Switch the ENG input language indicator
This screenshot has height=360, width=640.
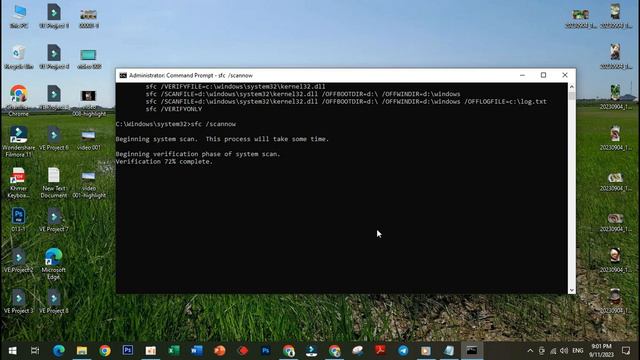pyautogui.click(x=578, y=351)
